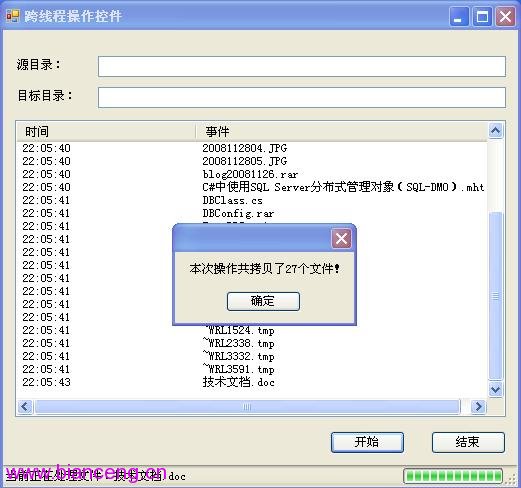Select the row 2008112804.JPG
The image size is (521, 488).
tap(252, 148)
